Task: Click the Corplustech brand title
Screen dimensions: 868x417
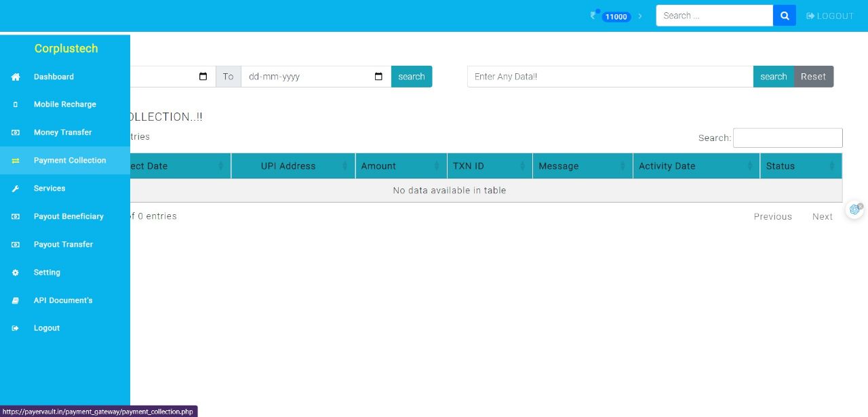Action: [x=66, y=49]
